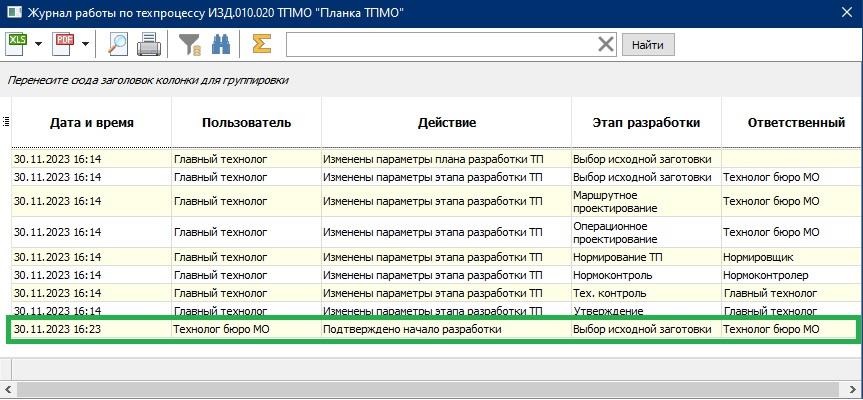Click the Действие column header
This screenshot has height=400, width=863.
(446, 123)
